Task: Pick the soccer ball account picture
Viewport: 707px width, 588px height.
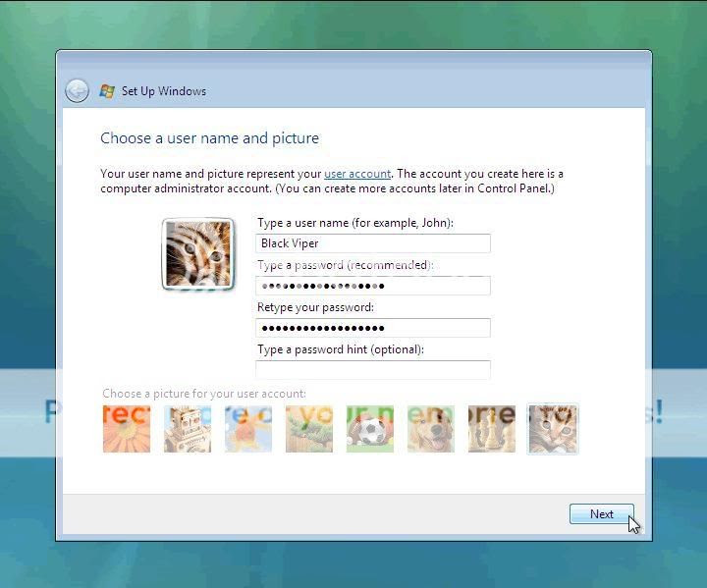Action: (370, 429)
